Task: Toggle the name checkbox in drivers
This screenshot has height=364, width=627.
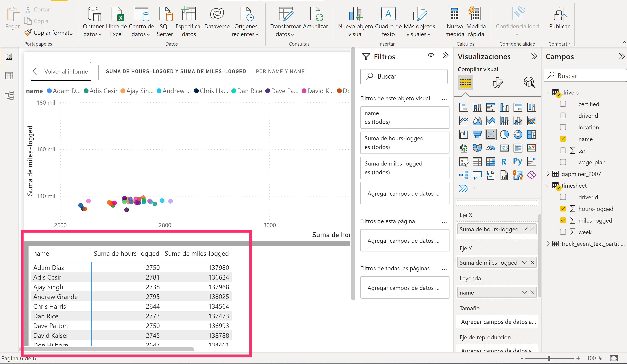Action: (563, 139)
